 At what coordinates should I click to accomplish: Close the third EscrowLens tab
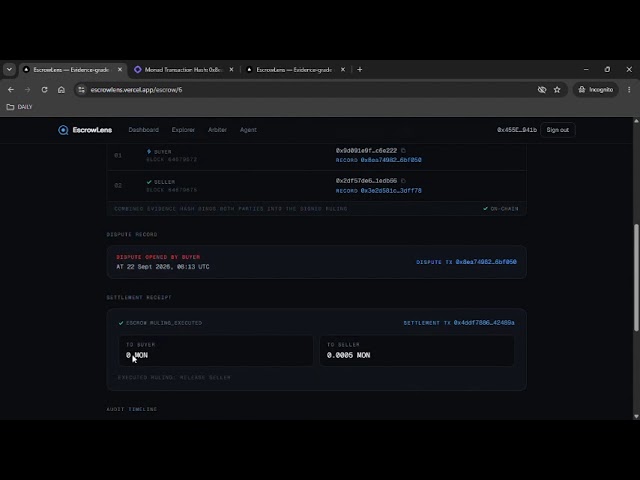[x=343, y=70]
